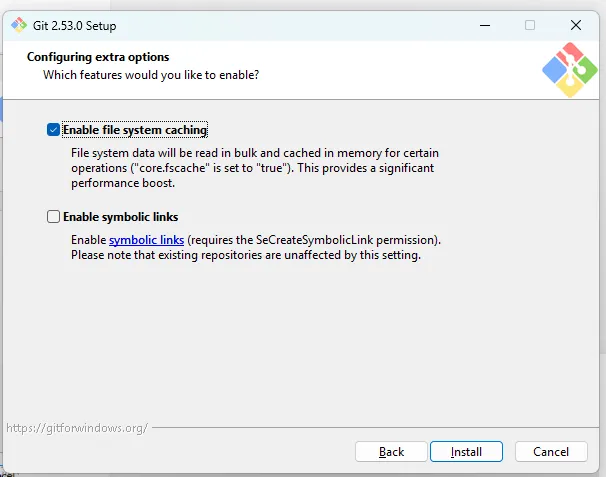
Task: Click the Git icon in the title bar
Action: (18, 24)
